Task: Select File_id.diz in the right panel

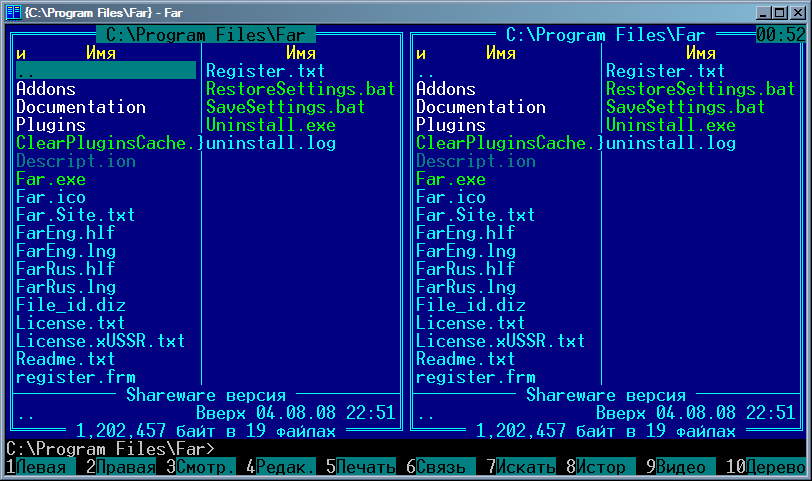Action: (471, 305)
